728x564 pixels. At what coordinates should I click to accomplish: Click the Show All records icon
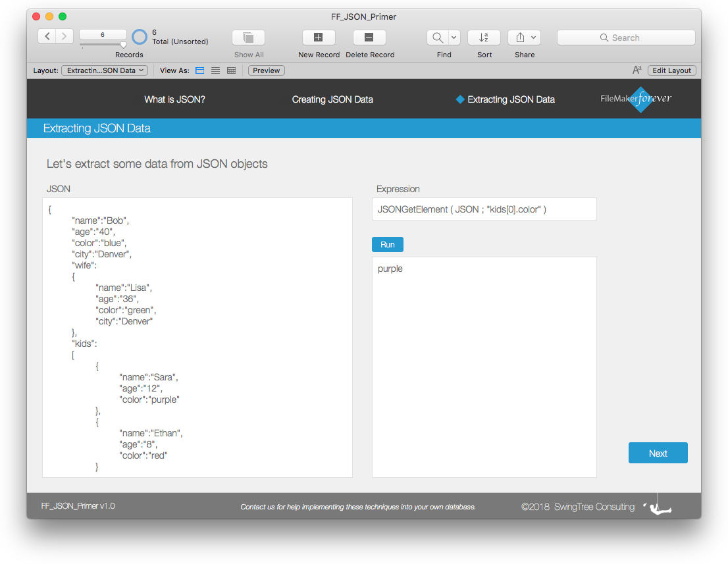tap(248, 37)
